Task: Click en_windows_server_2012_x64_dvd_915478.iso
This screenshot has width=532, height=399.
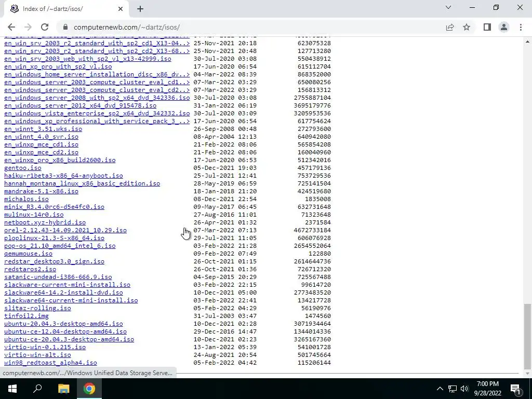Action: click(x=80, y=105)
